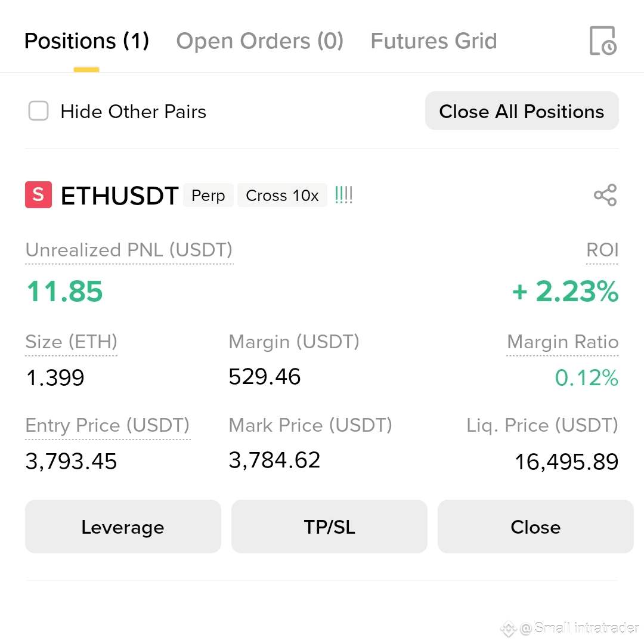Open the Futures Grid tab

tap(434, 41)
